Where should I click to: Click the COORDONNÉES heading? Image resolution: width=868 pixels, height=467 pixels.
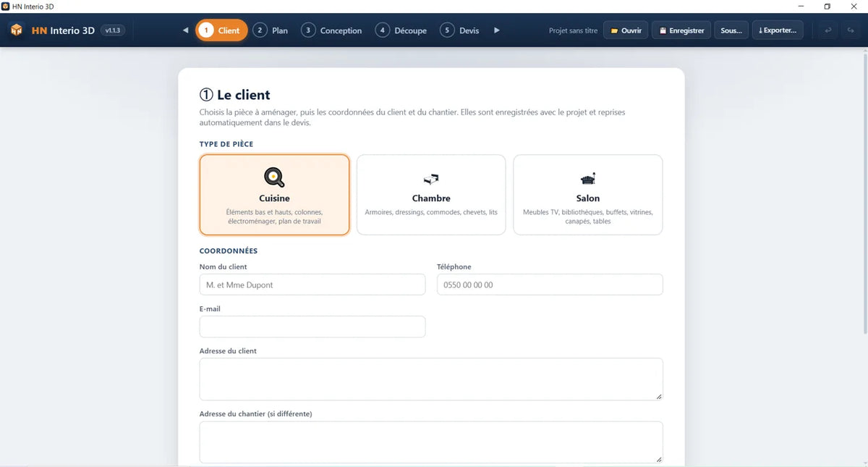tap(229, 251)
